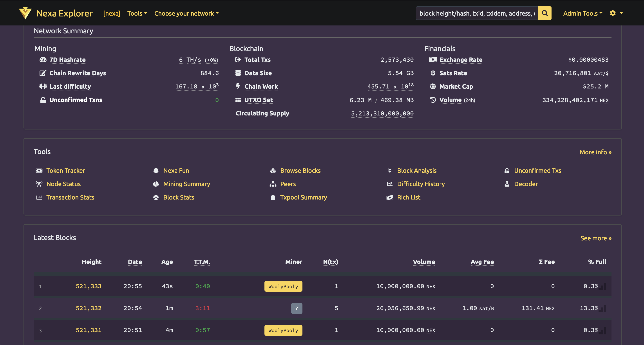Open Browse Blocks
The image size is (644, 345).
(x=300, y=170)
